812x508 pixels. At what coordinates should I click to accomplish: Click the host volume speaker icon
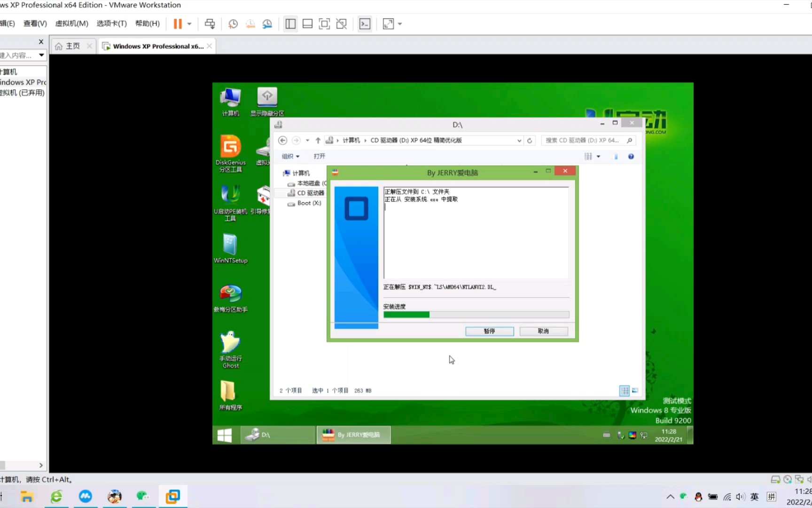(741, 497)
